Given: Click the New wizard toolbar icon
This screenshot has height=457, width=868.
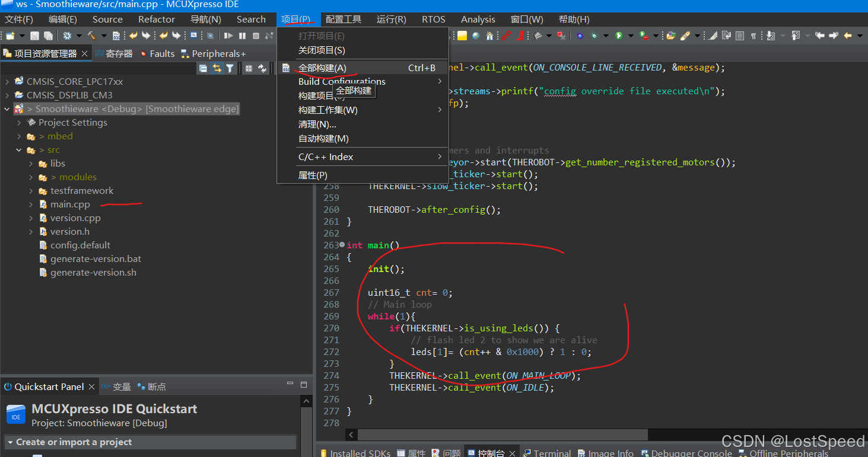Looking at the screenshot, I should [11, 36].
